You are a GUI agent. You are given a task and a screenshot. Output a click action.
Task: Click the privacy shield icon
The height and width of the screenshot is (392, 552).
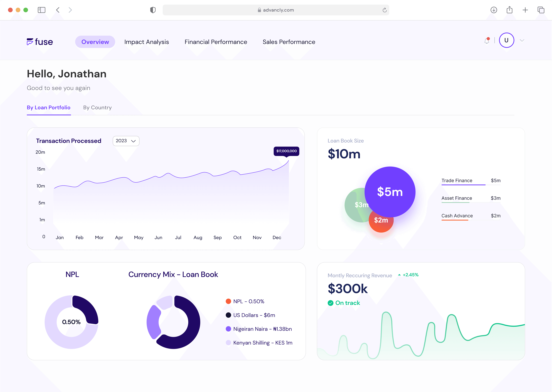tap(153, 10)
